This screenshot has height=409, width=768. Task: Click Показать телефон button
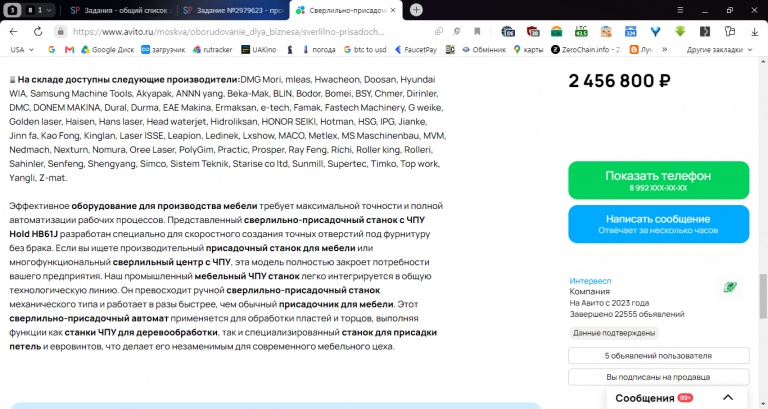click(x=658, y=180)
